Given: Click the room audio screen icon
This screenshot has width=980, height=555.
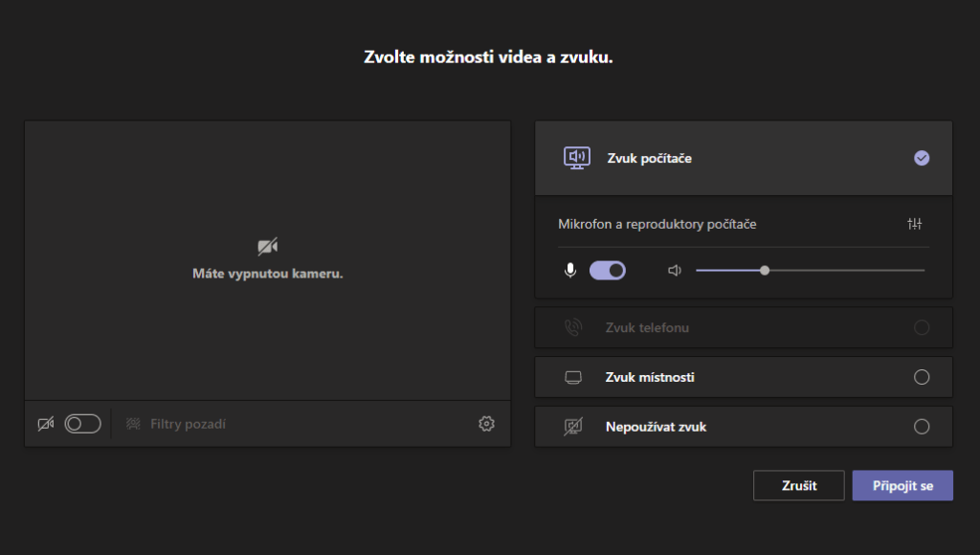Looking at the screenshot, I should pos(573,377).
